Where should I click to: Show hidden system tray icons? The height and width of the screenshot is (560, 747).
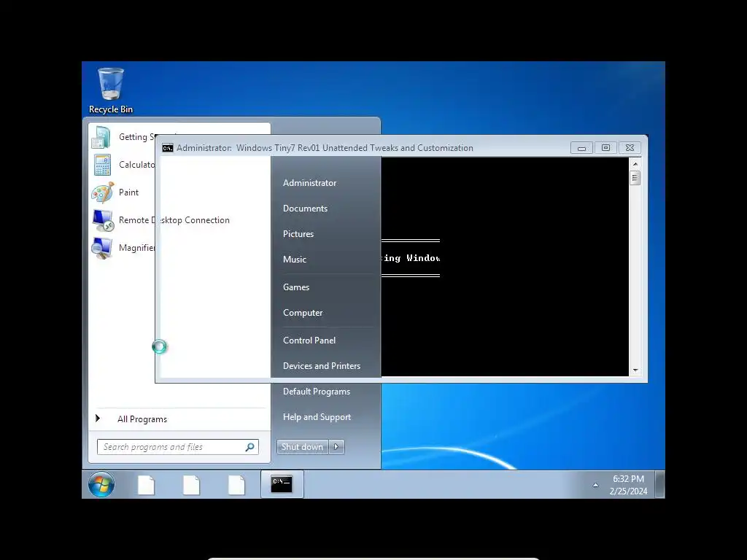pyautogui.click(x=595, y=485)
